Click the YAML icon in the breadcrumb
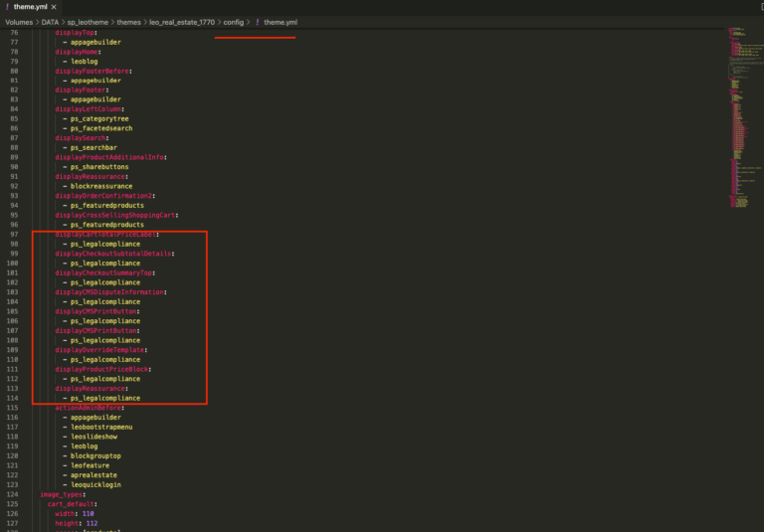 pyautogui.click(x=258, y=23)
